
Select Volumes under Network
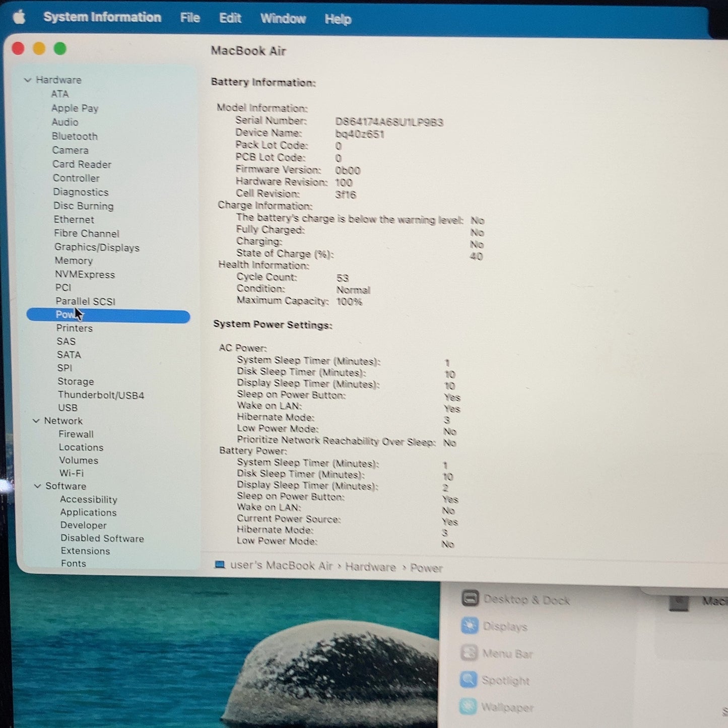point(79,460)
